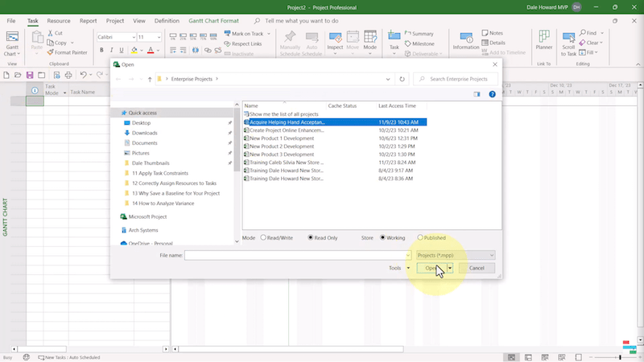Image resolution: width=644 pixels, height=362 pixels.
Task: Select the Published store radio button
Action: pos(420,237)
